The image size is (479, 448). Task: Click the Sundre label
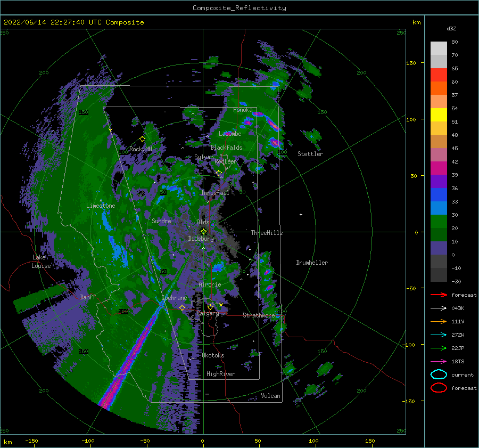point(161,221)
